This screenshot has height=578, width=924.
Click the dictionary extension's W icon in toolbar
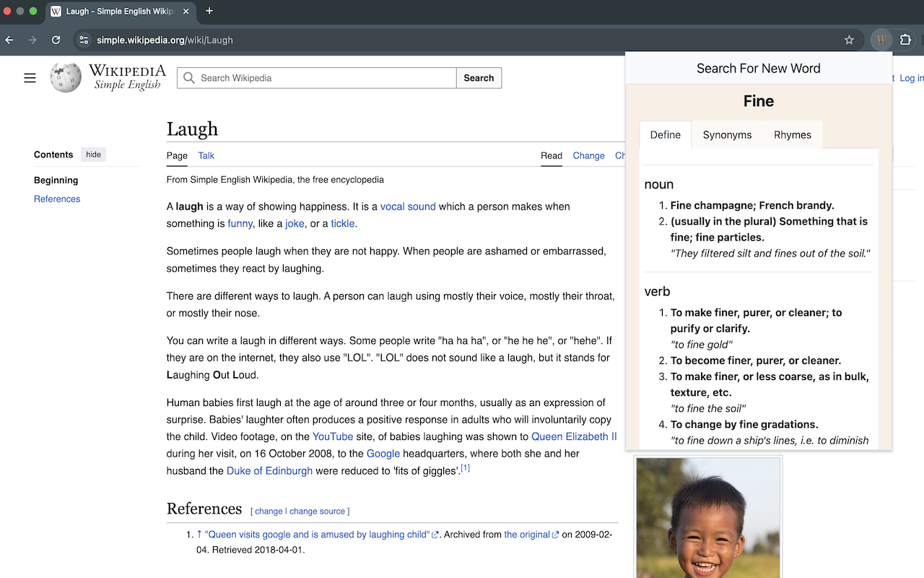[881, 40]
